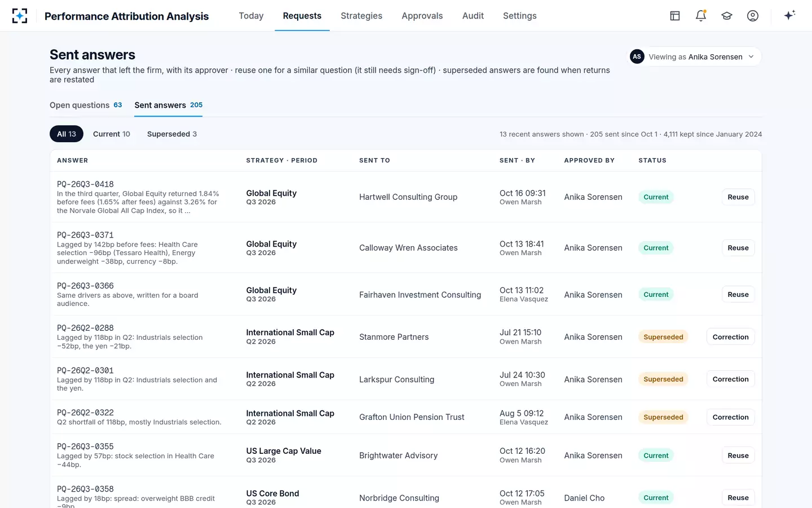Click the AS avatar badge
Image resolution: width=812 pixels, height=508 pixels.
(637, 56)
